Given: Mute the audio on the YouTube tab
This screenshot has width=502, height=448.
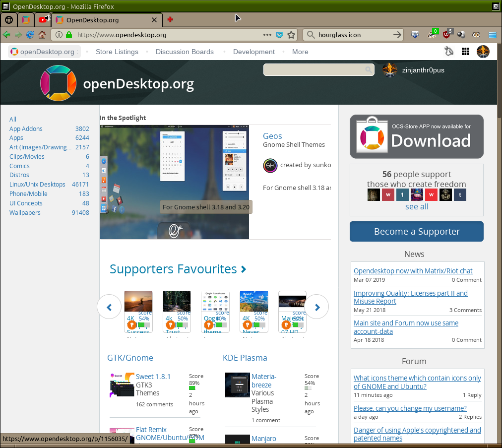Looking at the screenshot, I should tap(48, 18).
